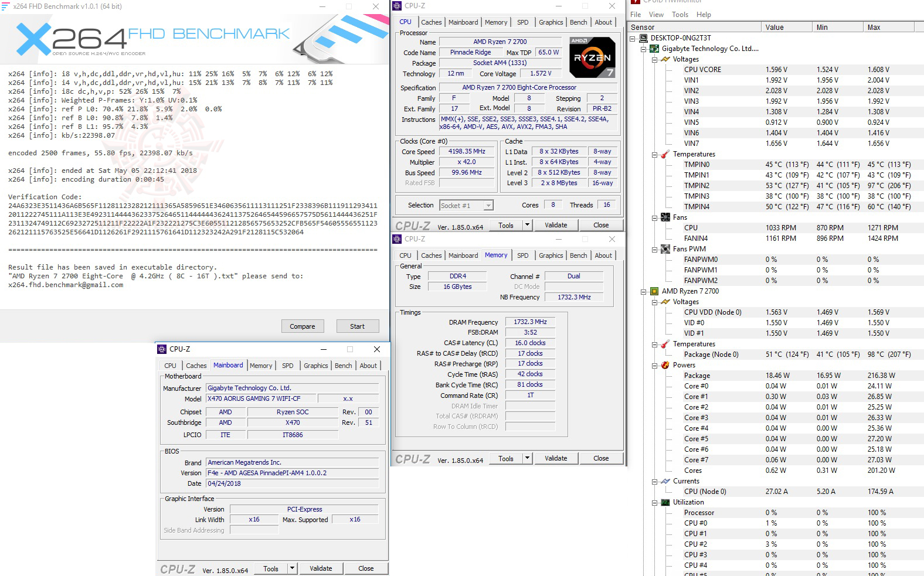Open Tools dropdown arrow in Mainboard CPU-Z window
The width and height of the screenshot is (924, 576).
pyautogui.click(x=293, y=568)
